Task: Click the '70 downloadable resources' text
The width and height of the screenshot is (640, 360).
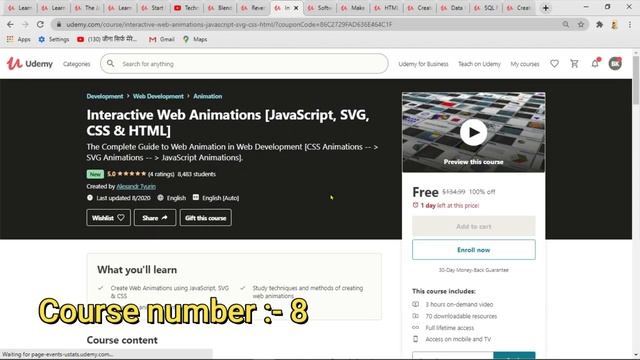Action: point(461,316)
